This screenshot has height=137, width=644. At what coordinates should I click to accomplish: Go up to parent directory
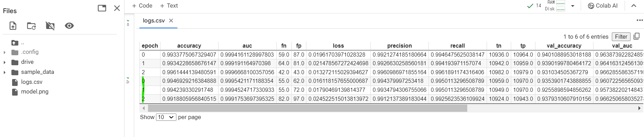coord(18,43)
